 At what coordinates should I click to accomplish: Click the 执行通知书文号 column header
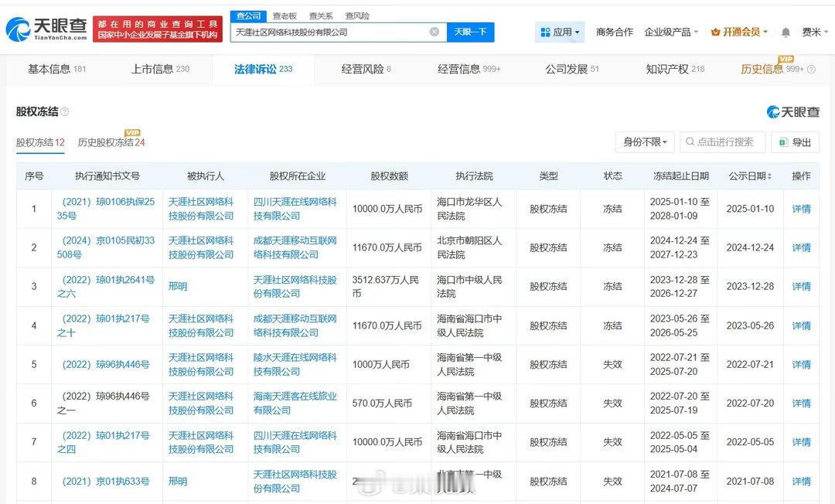pos(107,176)
